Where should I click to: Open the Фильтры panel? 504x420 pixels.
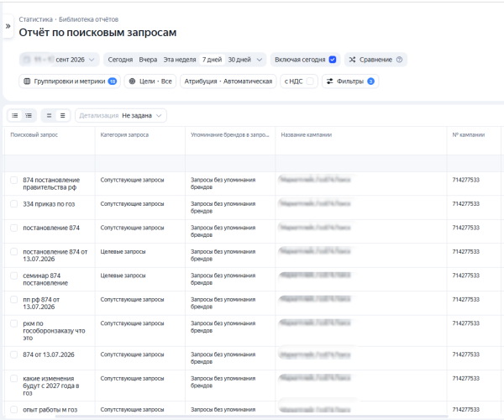(x=350, y=81)
